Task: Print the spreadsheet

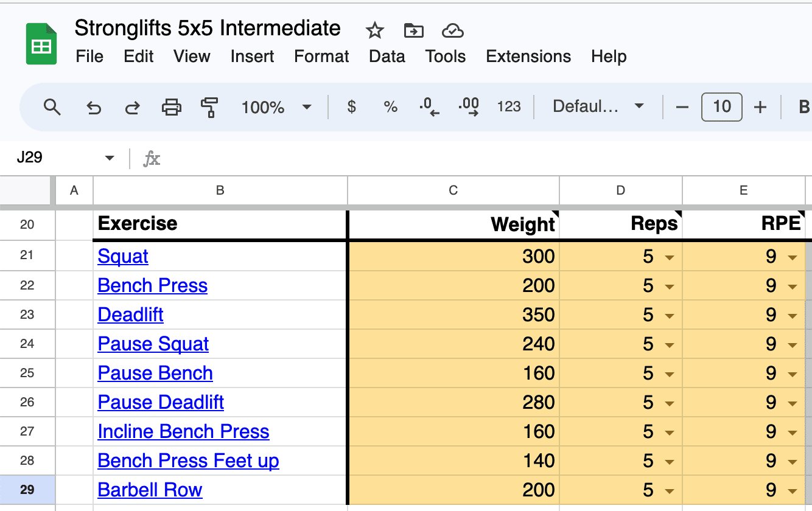Action: (172, 108)
